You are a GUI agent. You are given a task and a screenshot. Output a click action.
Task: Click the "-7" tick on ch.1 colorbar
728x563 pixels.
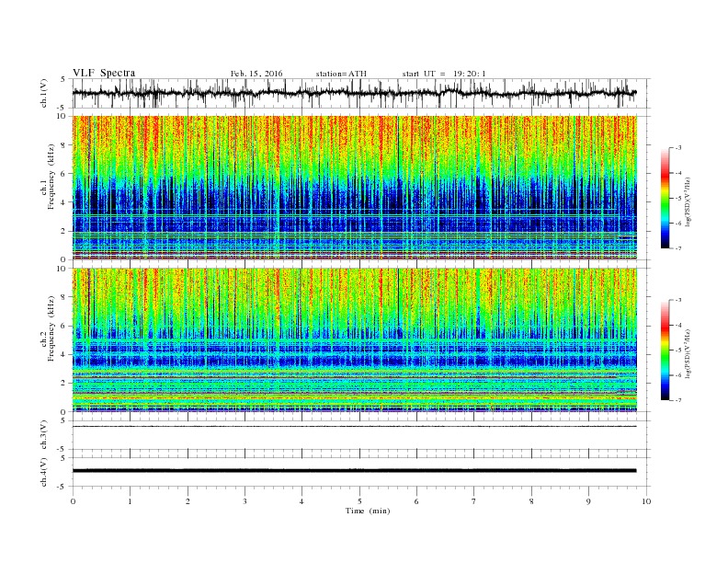(x=678, y=248)
